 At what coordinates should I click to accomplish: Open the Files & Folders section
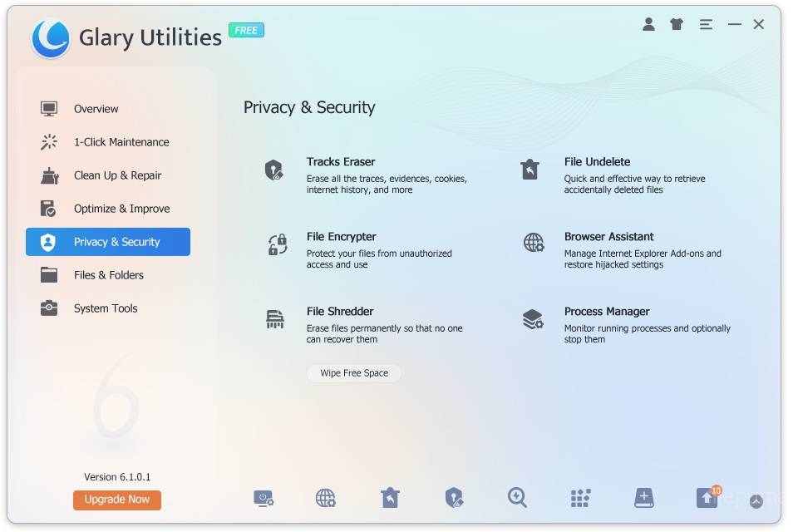108,275
